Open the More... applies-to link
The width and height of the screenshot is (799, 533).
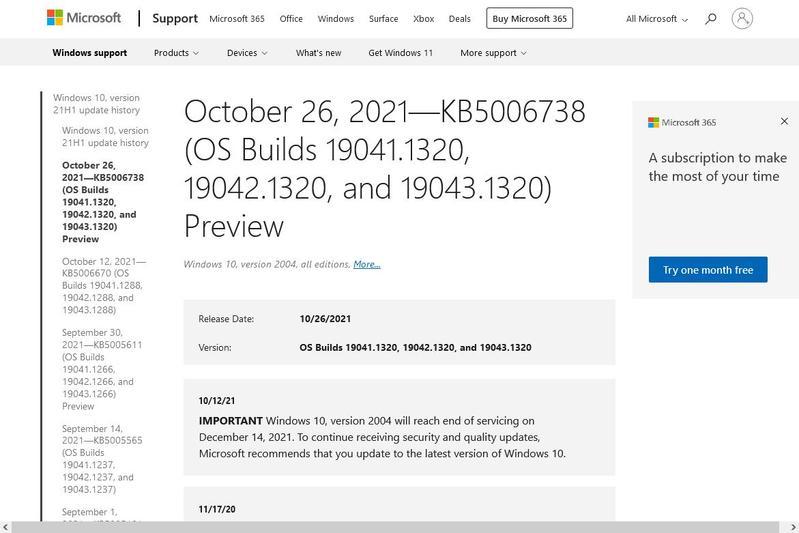tap(367, 264)
